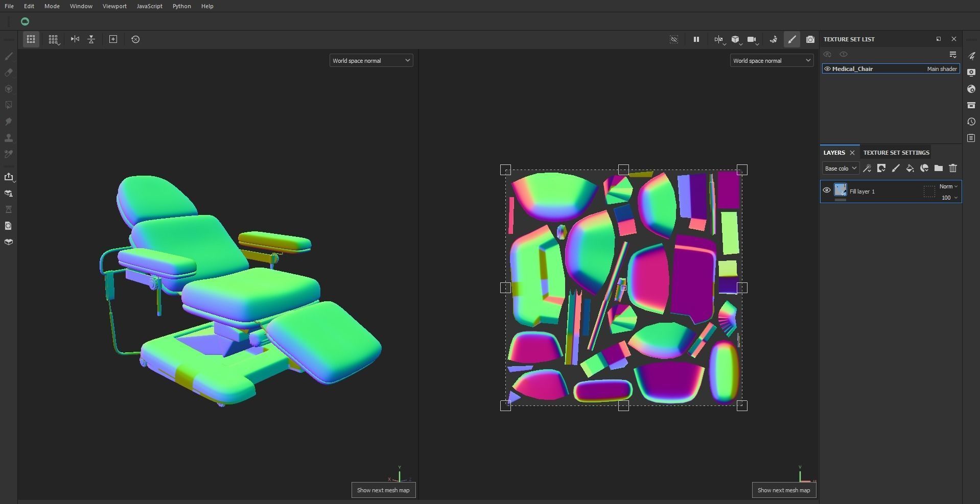The width and height of the screenshot is (980, 504).
Task: Delete the selected layer
Action: coord(953,168)
